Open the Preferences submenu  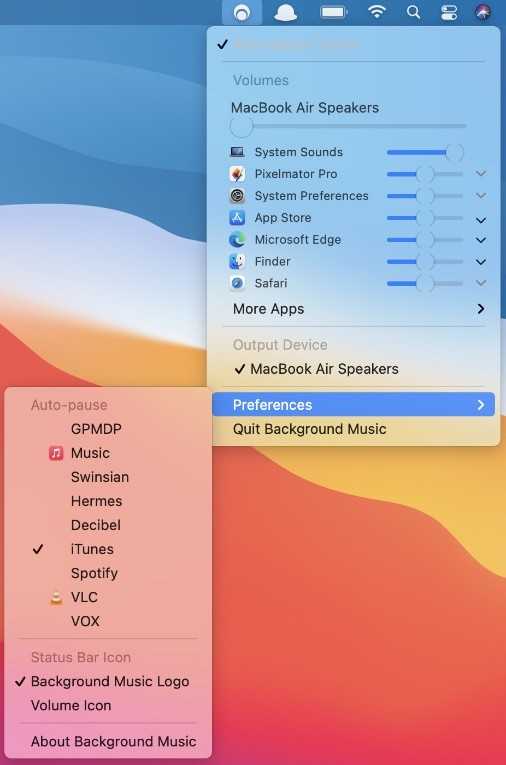point(353,404)
